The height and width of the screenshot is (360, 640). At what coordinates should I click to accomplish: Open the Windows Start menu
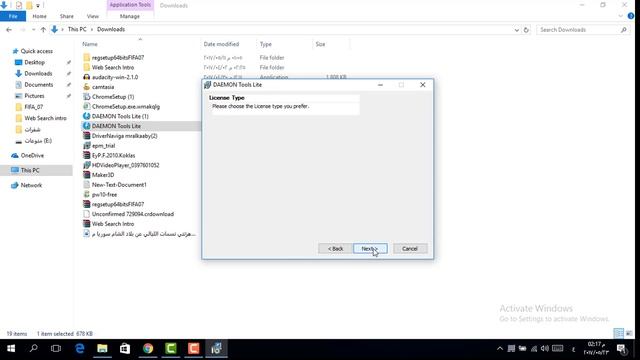click(11, 349)
